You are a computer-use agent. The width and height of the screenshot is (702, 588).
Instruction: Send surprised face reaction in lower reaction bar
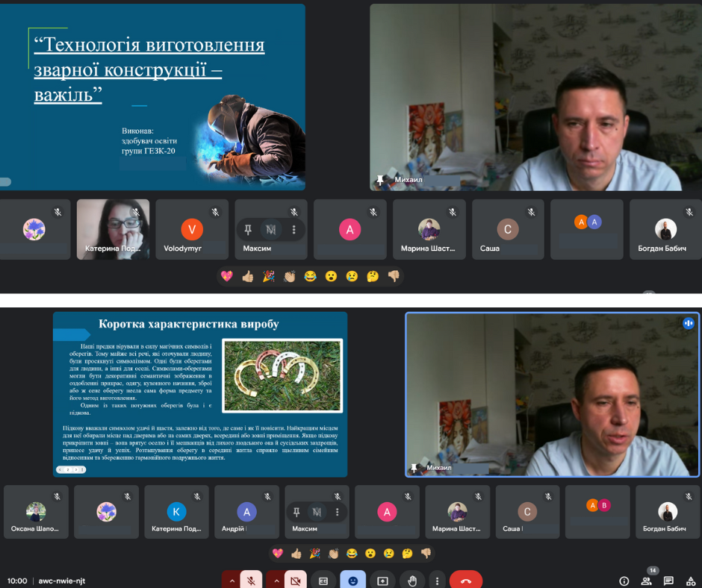coord(370,554)
